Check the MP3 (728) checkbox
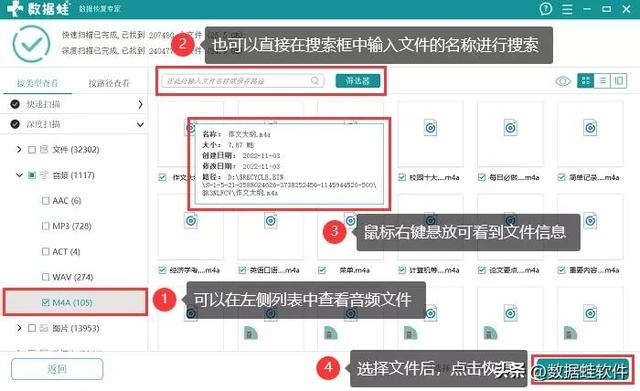This screenshot has height=391, width=640. (x=45, y=226)
